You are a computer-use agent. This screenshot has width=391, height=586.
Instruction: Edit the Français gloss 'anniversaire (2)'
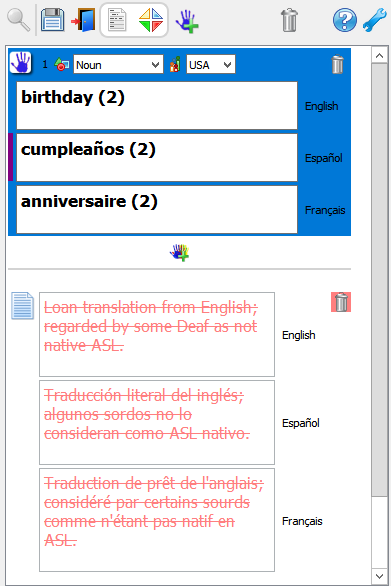coord(157,210)
